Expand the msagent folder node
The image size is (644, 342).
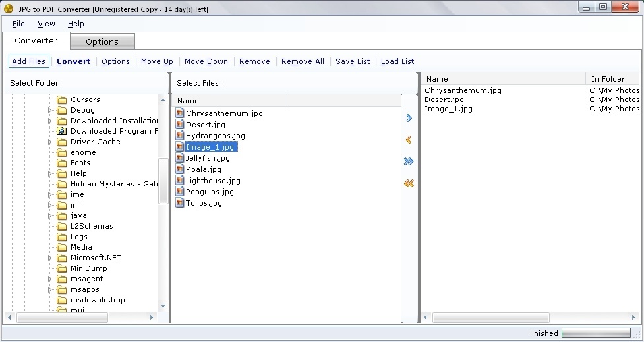tap(49, 279)
